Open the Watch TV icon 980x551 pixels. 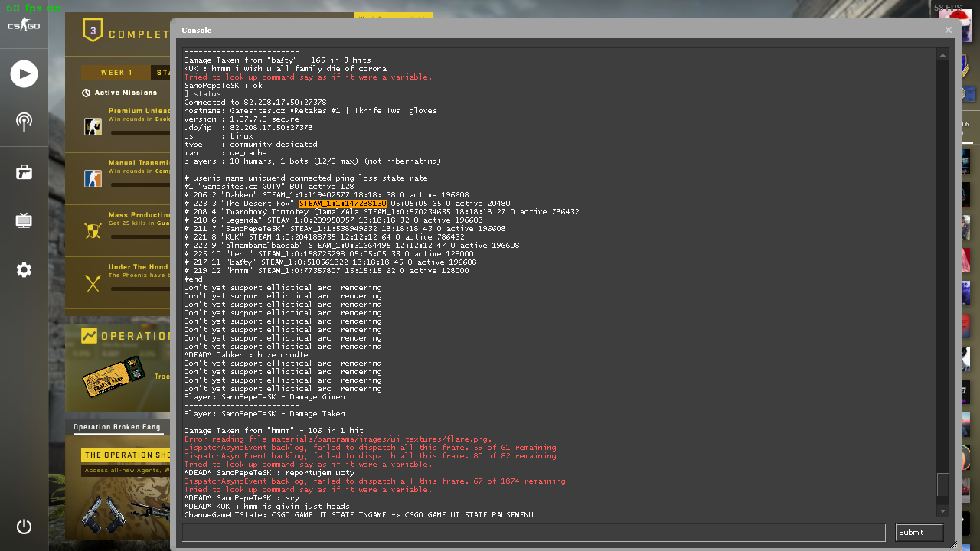click(24, 221)
